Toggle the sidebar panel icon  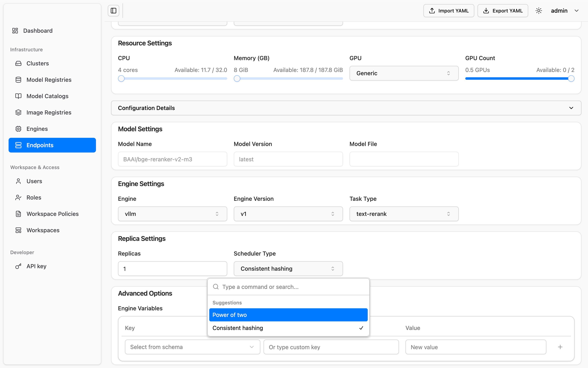coord(114,11)
